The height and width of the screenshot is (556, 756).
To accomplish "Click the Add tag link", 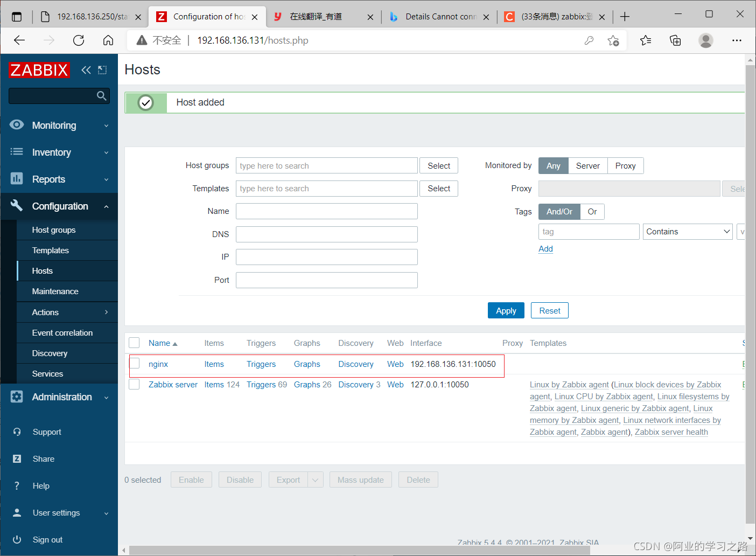I will pos(545,249).
